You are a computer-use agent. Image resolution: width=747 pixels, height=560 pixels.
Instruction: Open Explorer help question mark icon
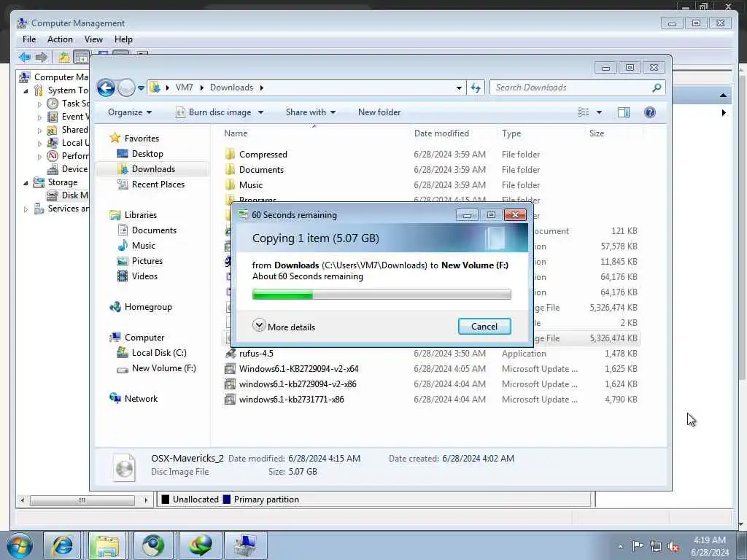tap(649, 112)
